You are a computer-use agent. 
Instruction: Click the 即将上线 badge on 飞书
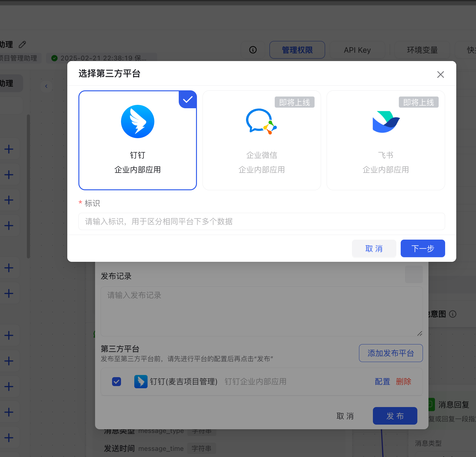[x=419, y=102]
